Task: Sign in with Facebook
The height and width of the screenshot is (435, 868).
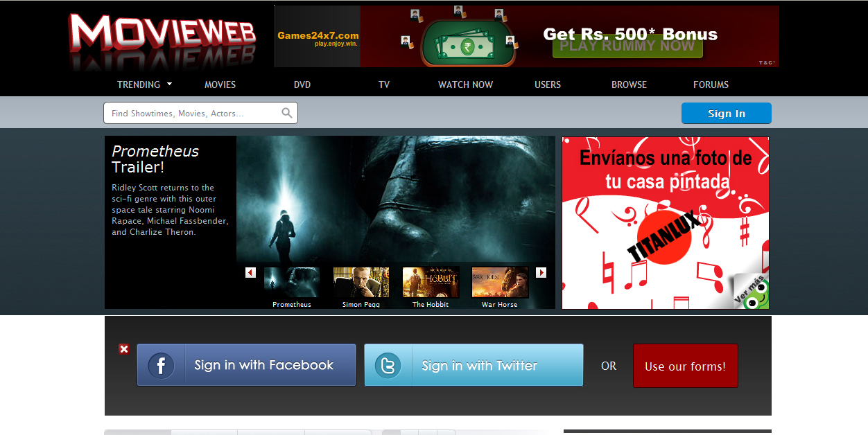Action: click(x=246, y=365)
